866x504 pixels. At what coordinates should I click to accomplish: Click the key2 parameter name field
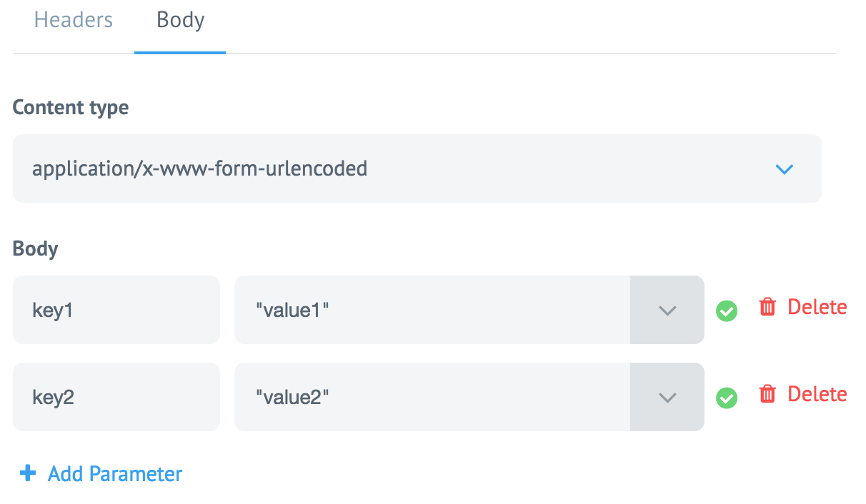(x=116, y=398)
